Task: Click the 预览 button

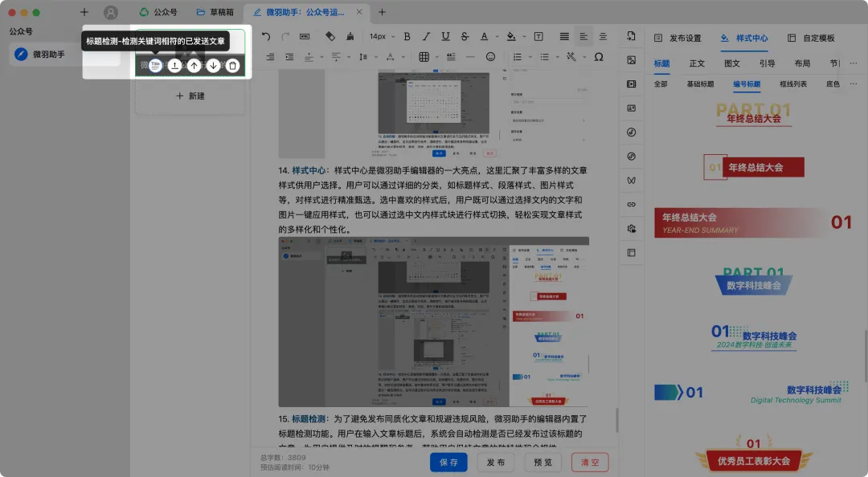Action: pos(543,462)
